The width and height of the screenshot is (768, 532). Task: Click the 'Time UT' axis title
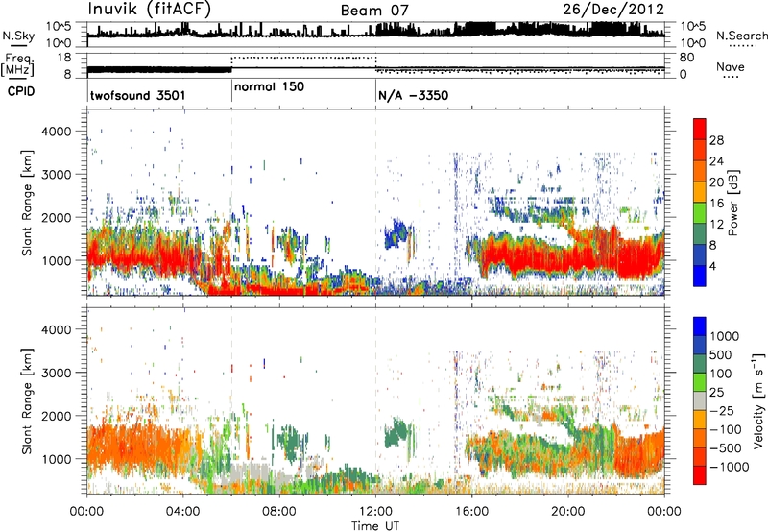pos(375,526)
